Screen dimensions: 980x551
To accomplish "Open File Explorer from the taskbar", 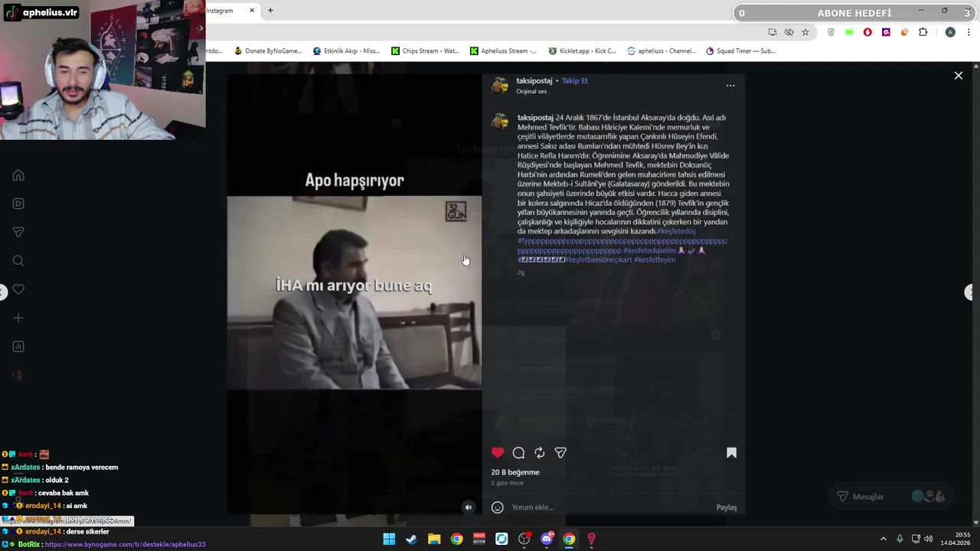I will [434, 539].
